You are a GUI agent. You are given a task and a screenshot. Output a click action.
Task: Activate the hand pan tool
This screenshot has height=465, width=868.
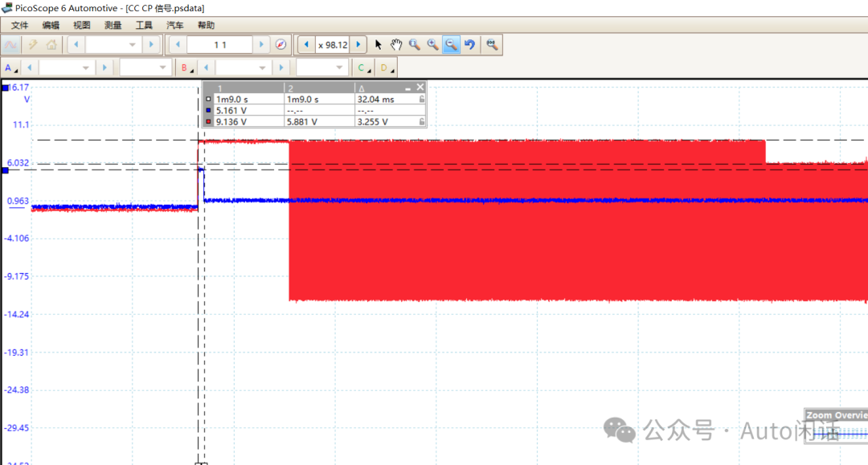pos(396,45)
